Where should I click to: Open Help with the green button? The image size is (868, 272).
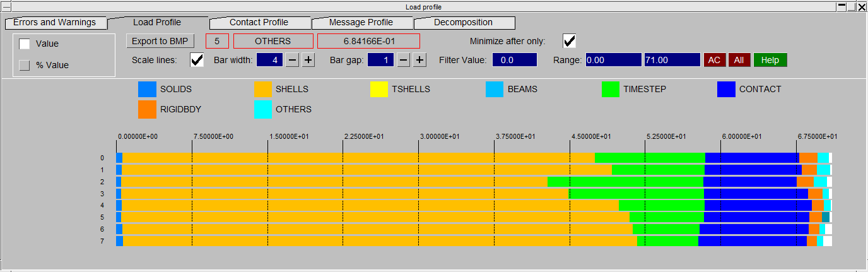pos(770,60)
